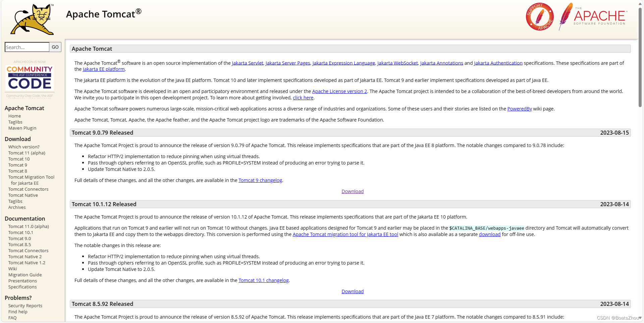
Task: Follow the Jakarta Server Pages link
Action: [x=288, y=63]
